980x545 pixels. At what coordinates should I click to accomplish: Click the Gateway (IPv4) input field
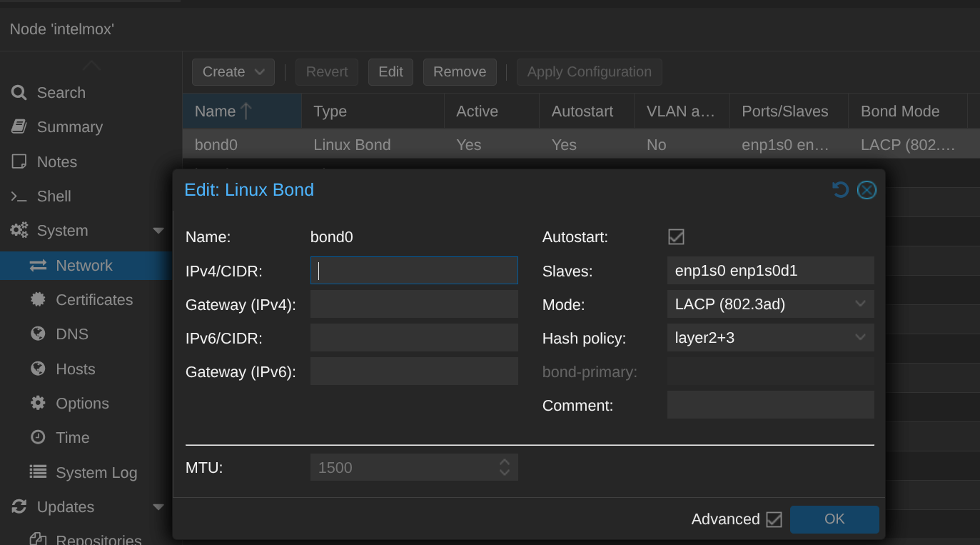(x=414, y=304)
